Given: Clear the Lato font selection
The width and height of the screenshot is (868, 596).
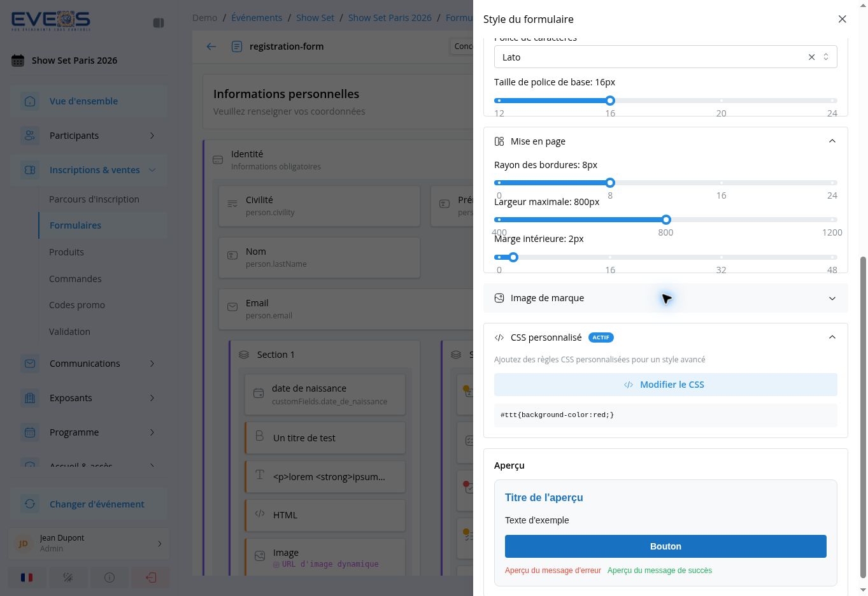Looking at the screenshot, I should [811, 57].
